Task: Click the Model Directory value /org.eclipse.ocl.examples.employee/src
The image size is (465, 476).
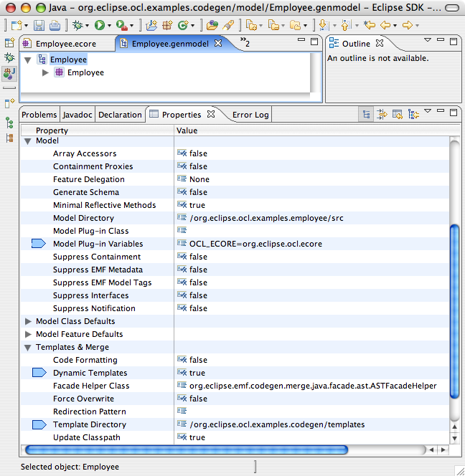Action: (x=266, y=218)
